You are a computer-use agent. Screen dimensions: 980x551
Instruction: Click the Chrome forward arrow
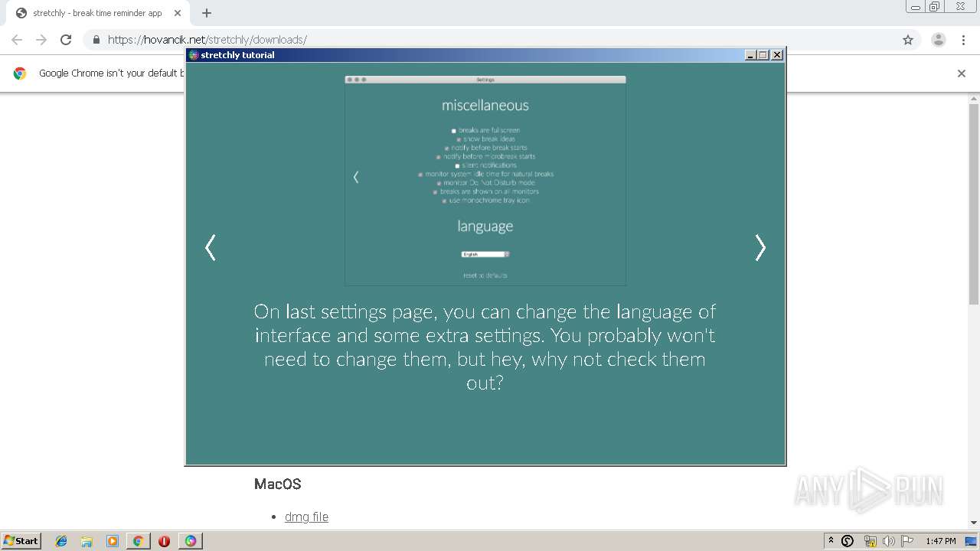41,40
